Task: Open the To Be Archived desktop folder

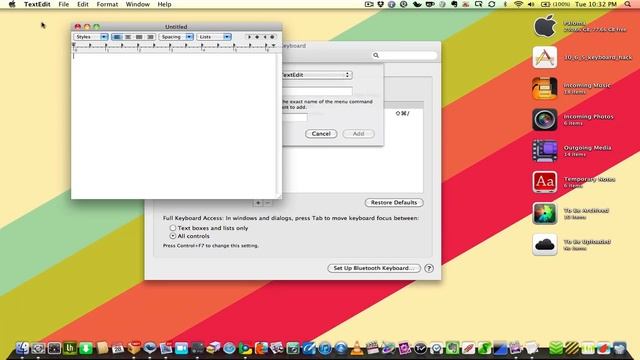Action: click(544, 213)
